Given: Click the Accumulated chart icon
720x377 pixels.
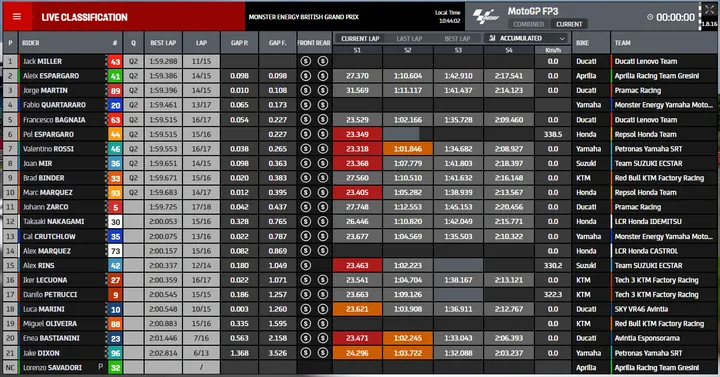Looking at the screenshot, I should (x=492, y=38).
